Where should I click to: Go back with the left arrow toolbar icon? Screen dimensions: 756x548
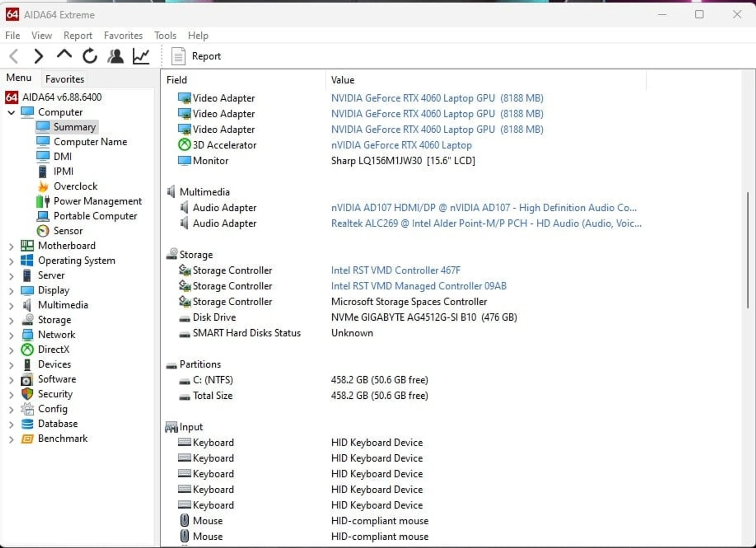(14, 56)
